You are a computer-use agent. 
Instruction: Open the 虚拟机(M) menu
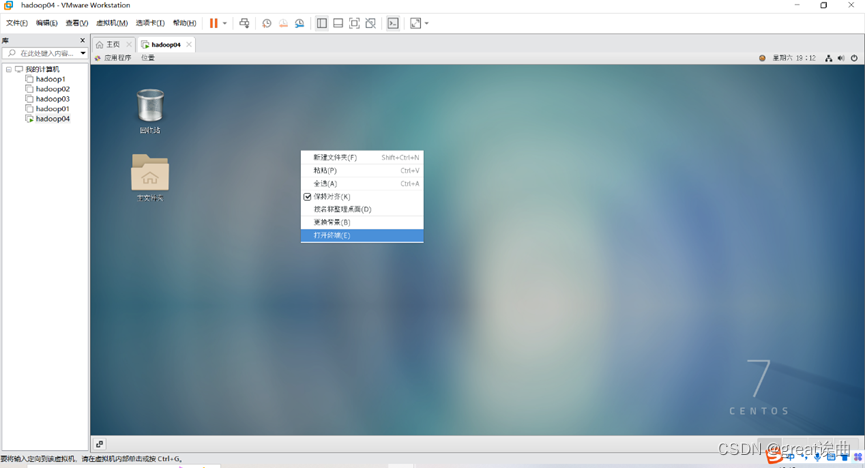click(112, 23)
